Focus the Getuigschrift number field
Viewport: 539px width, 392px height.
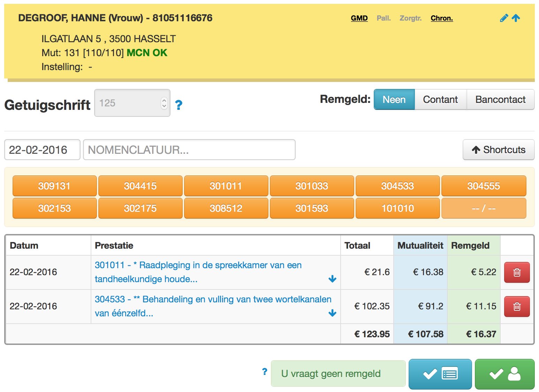132,103
